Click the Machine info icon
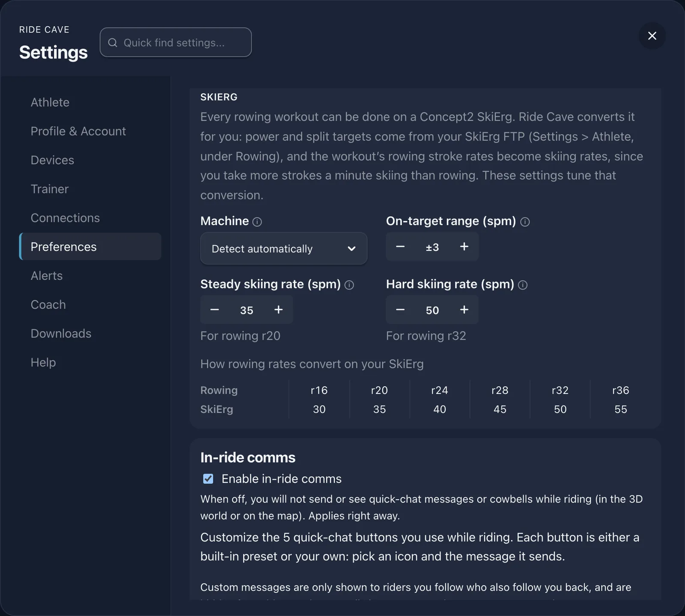Image resolution: width=685 pixels, height=616 pixels. pos(257,222)
